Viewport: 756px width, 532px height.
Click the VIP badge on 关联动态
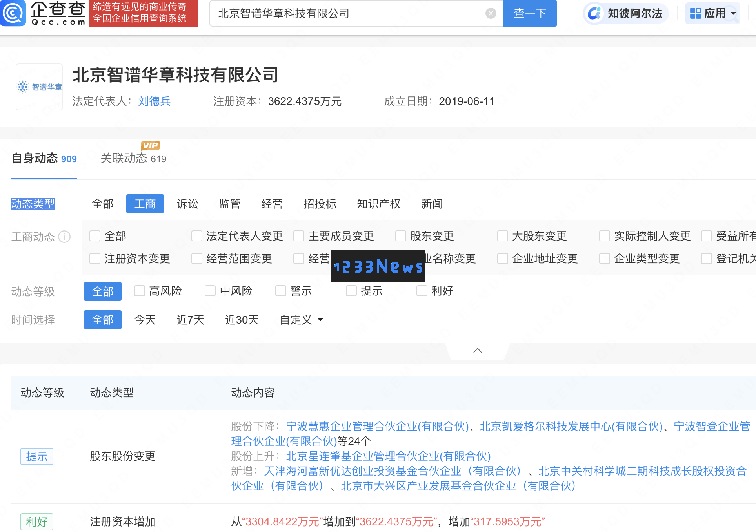tap(151, 145)
